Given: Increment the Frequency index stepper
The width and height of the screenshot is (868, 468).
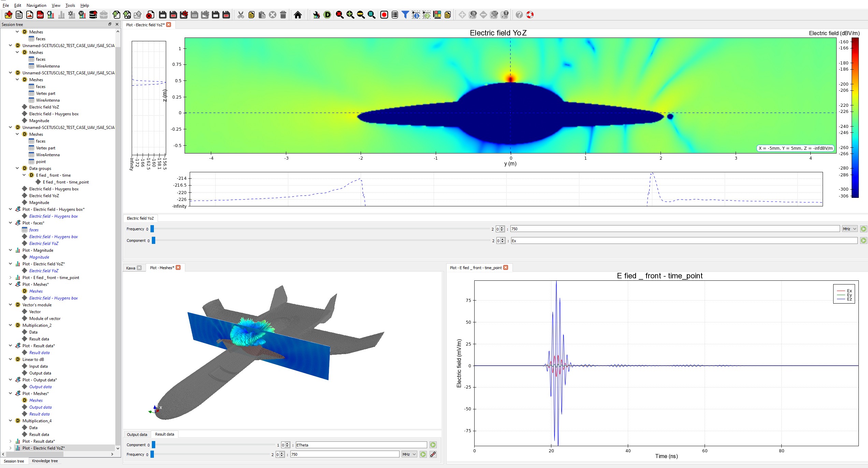Looking at the screenshot, I should point(502,228).
